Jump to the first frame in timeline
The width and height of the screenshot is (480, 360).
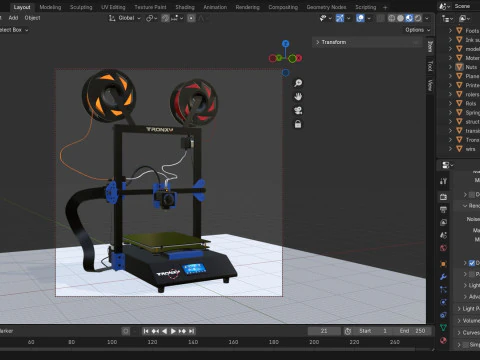(x=146, y=331)
